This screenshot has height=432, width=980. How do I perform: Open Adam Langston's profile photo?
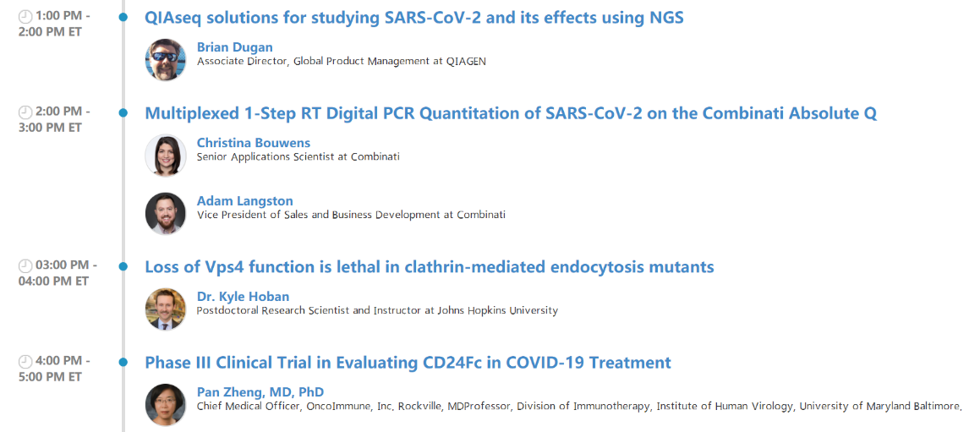click(x=166, y=213)
